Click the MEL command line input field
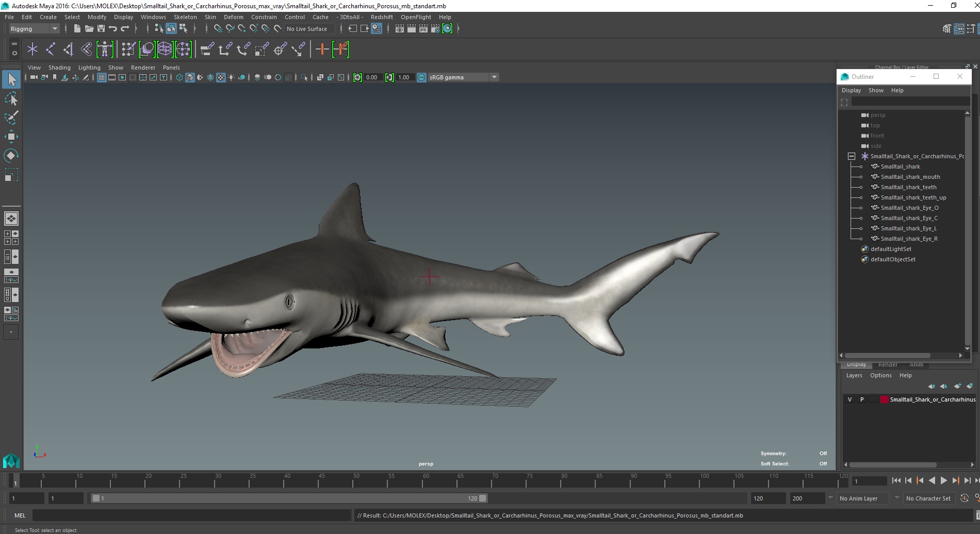The image size is (980, 534). pyautogui.click(x=191, y=515)
